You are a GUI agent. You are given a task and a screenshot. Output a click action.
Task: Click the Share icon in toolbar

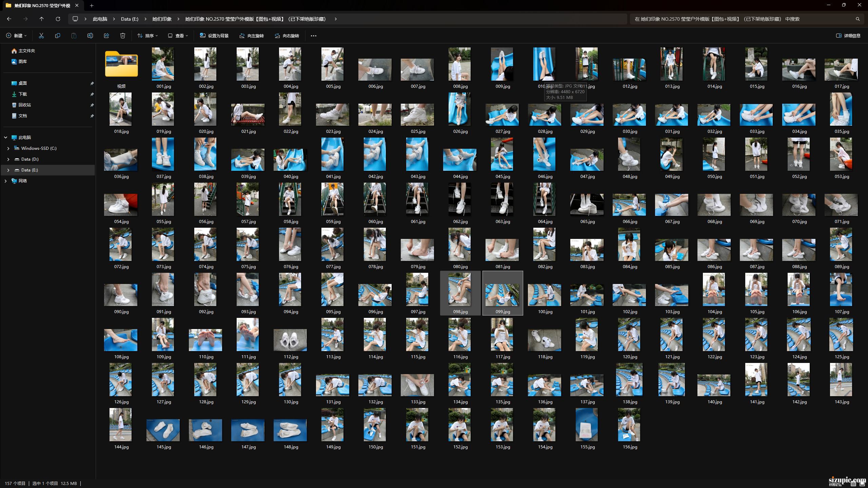point(106,36)
